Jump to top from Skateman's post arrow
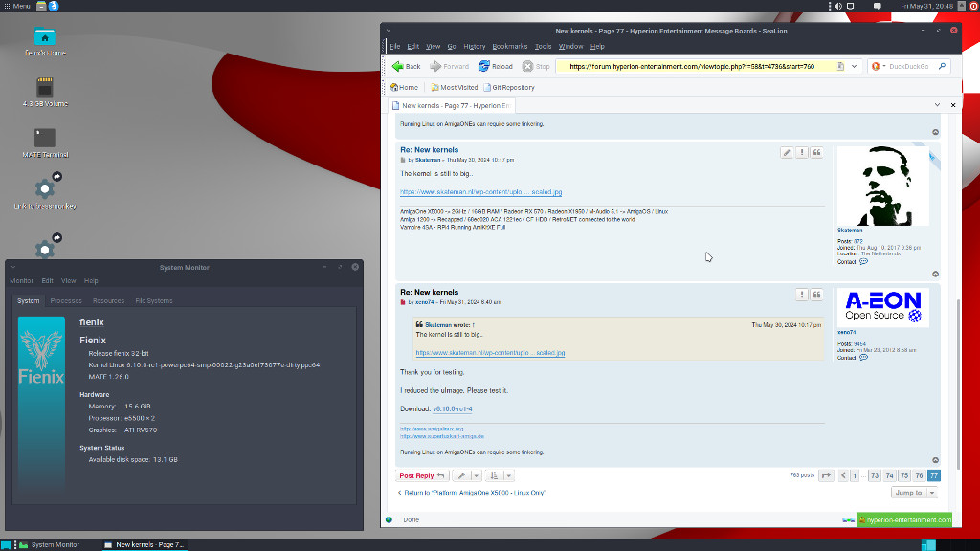This screenshot has height=551, width=980. (x=936, y=275)
